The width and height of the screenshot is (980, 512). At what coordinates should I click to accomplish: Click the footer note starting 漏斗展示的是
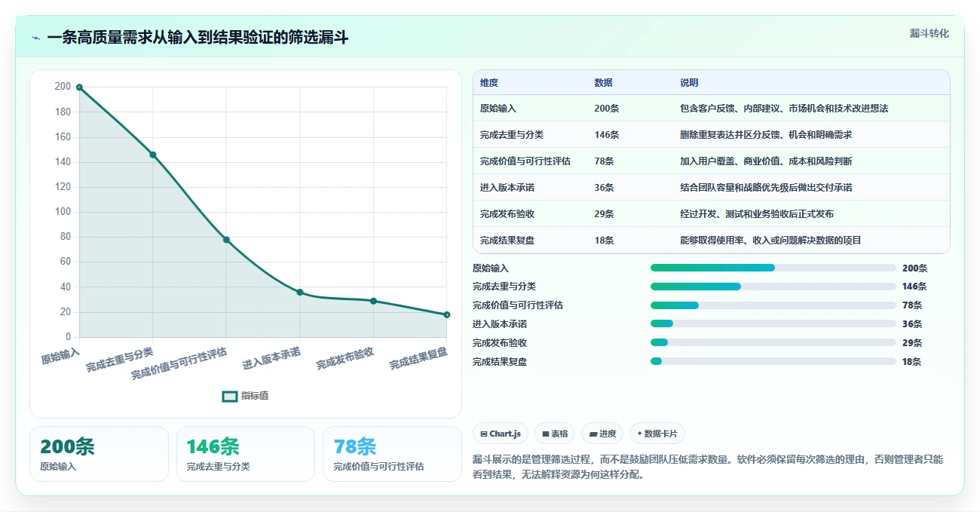[x=708, y=467]
